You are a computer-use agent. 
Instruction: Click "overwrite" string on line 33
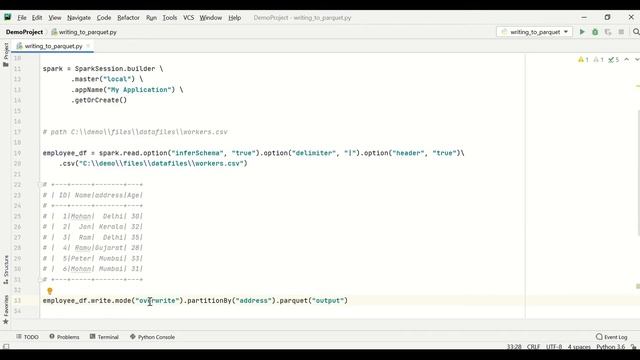[x=158, y=300]
